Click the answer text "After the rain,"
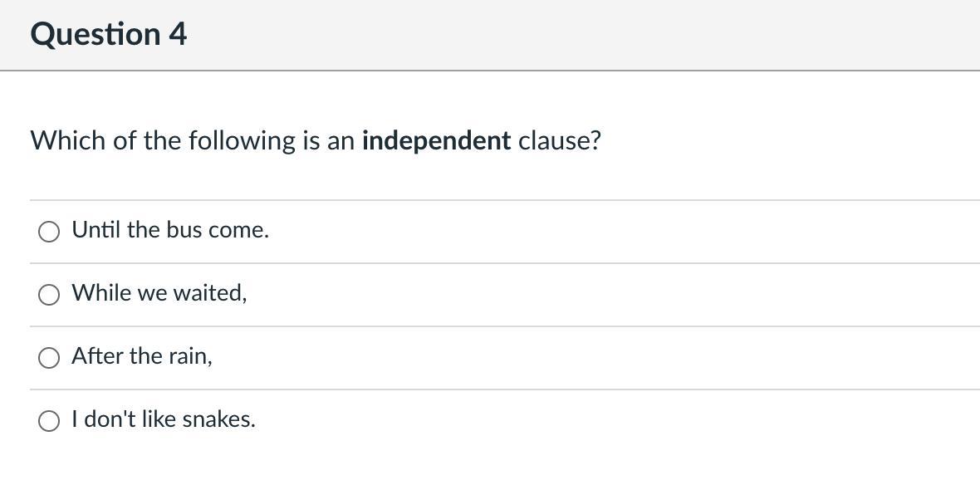980x480 pixels. click(x=142, y=356)
